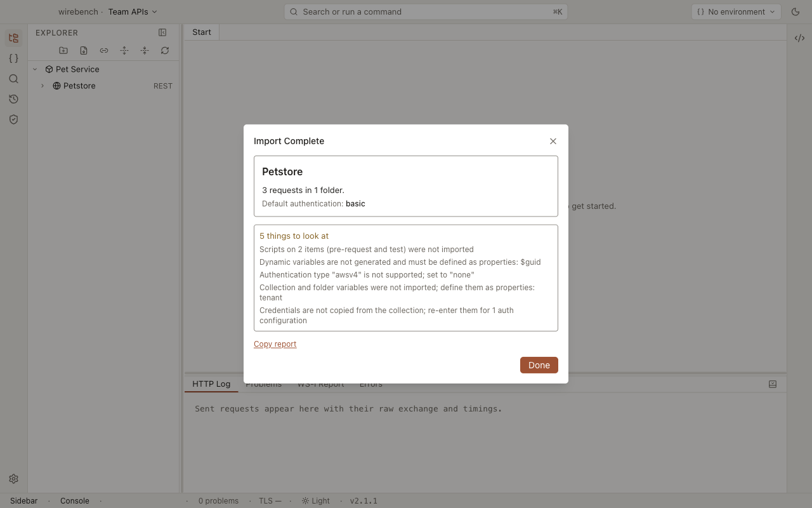Viewport: 812px width, 508px height.
Task: Click the 'basic' authentication value
Action: tap(355, 204)
